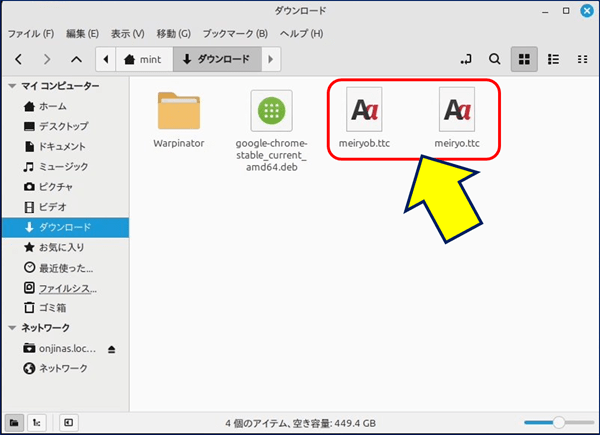The image size is (600, 435).
Task: Click the Warpinator folder name
Action: coord(179,143)
